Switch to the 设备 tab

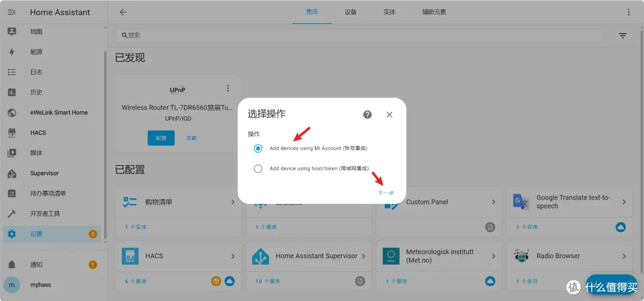[x=351, y=13]
